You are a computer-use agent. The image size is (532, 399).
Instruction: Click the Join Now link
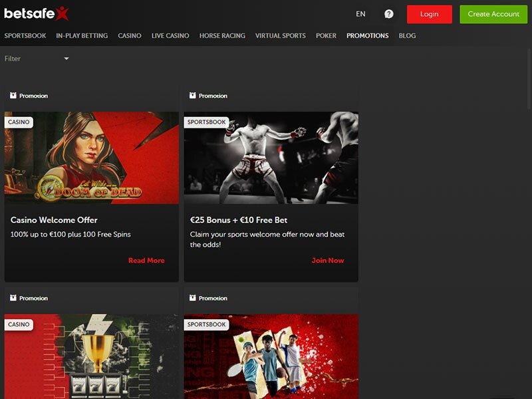328,260
